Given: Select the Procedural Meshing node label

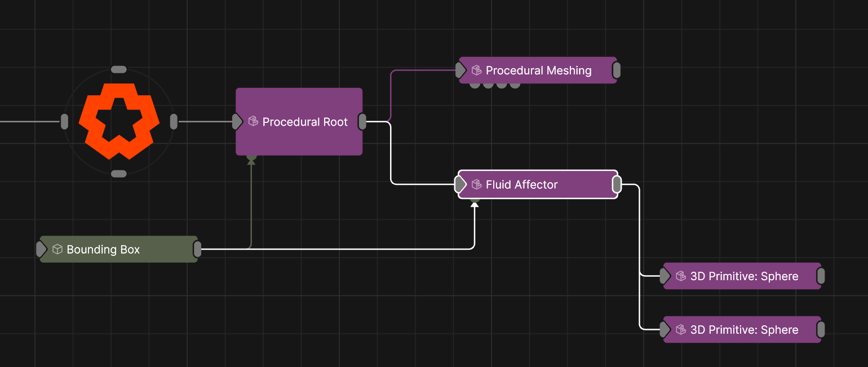Looking at the screenshot, I should coord(538,70).
